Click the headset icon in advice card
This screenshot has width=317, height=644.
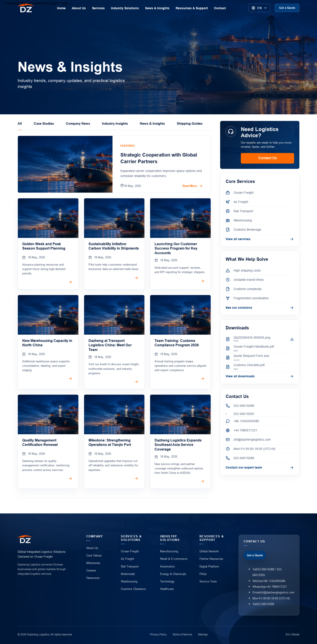[230, 131]
